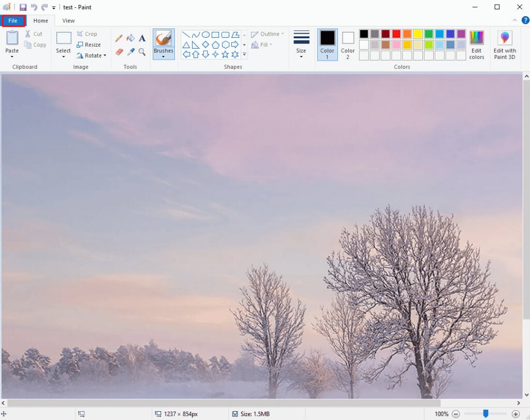
Task: Select the Fill with color bucket
Action: (x=130, y=38)
